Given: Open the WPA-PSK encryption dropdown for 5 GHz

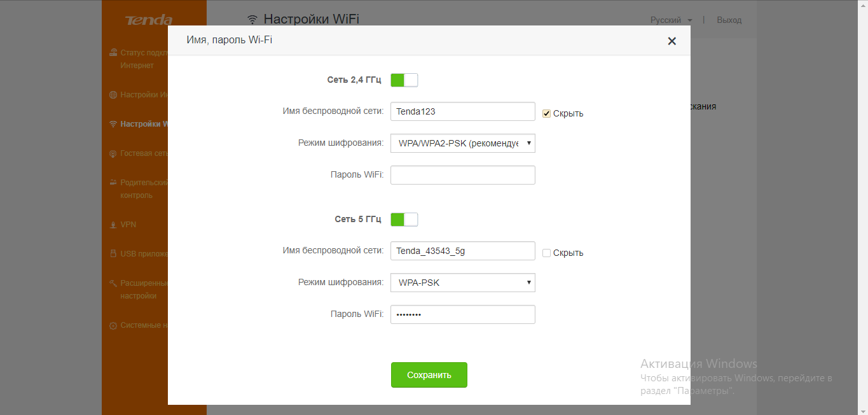Looking at the screenshot, I should pos(463,283).
